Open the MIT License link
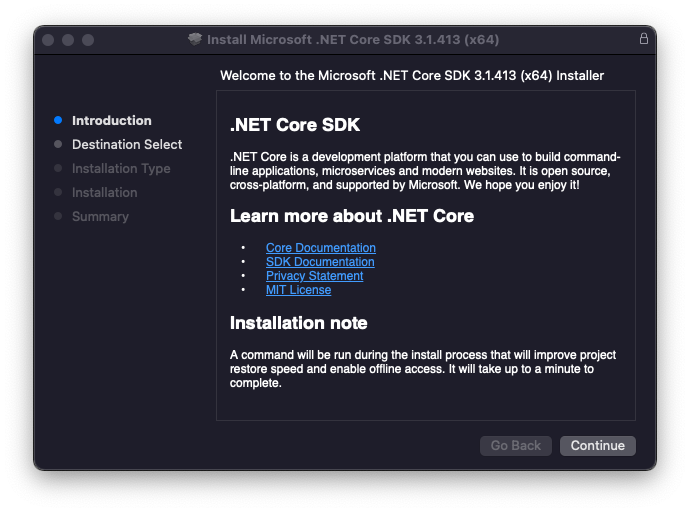690x512 pixels. [298, 290]
